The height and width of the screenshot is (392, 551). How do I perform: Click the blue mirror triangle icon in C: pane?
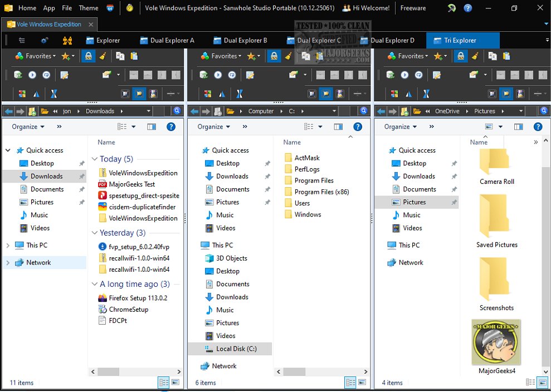pos(222,94)
